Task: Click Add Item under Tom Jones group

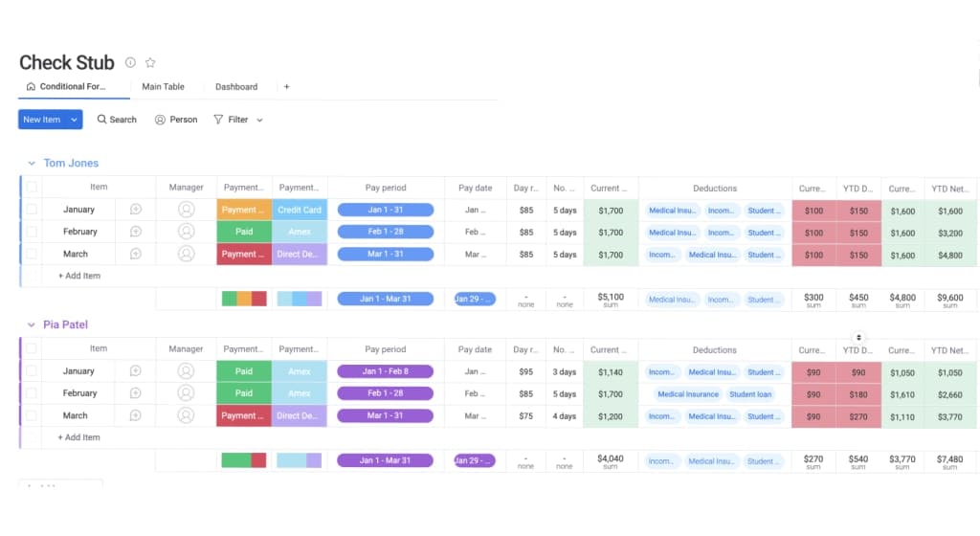Action: [x=78, y=276]
